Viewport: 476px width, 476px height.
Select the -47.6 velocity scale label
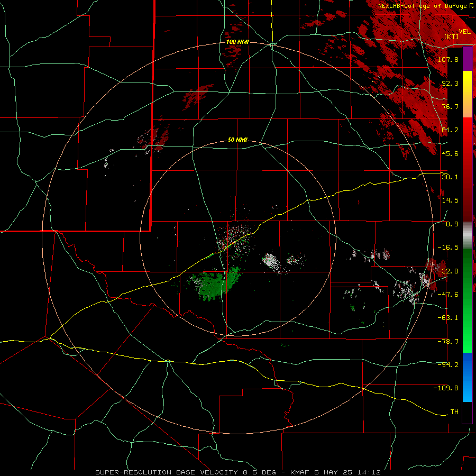(x=448, y=295)
